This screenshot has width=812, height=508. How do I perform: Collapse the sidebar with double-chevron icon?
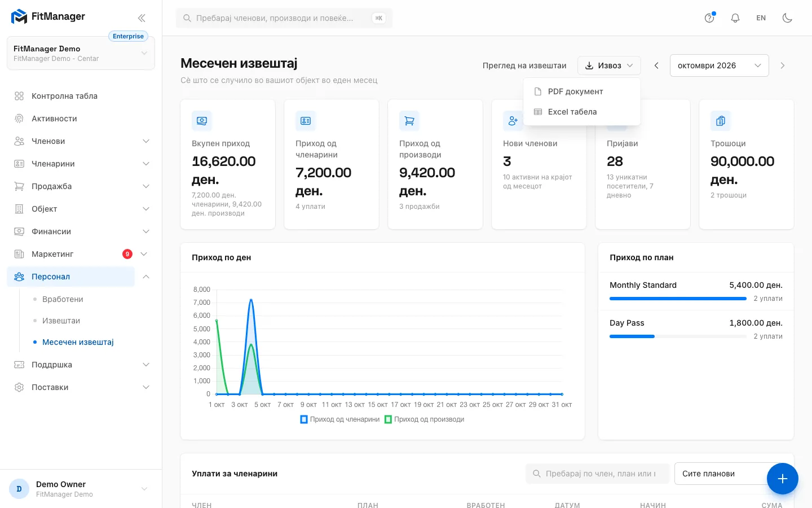click(142, 18)
